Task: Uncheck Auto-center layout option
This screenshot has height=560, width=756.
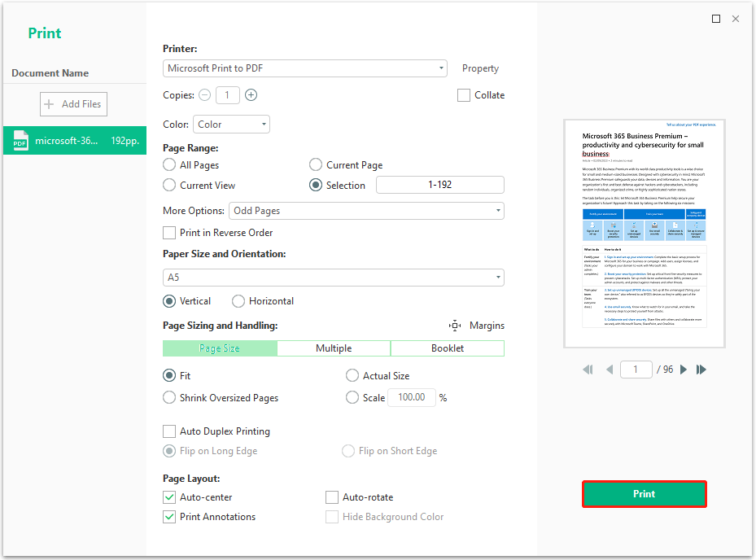Action: (x=169, y=497)
